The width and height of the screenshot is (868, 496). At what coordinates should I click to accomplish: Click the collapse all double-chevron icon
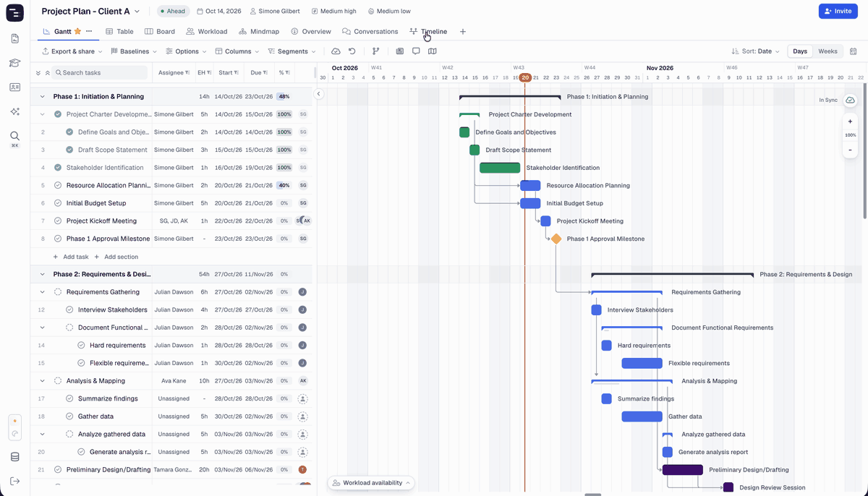(48, 73)
